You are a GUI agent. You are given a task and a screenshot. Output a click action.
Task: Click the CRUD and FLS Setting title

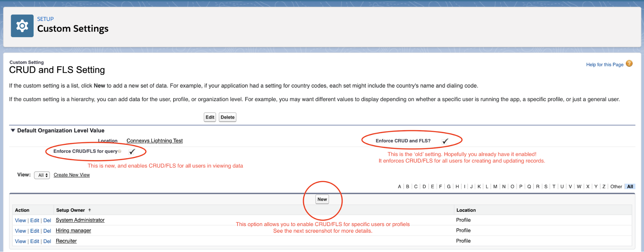tap(57, 70)
